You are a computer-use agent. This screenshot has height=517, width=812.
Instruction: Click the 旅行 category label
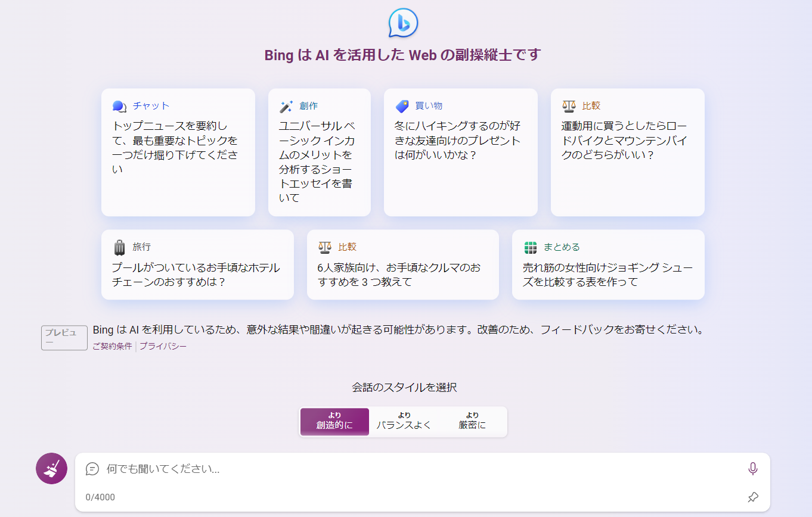pos(141,247)
